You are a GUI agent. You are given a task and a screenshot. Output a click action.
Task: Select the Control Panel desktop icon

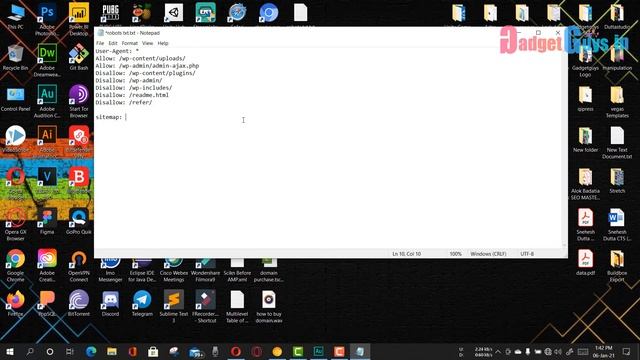pyautogui.click(x=16, y=99)
